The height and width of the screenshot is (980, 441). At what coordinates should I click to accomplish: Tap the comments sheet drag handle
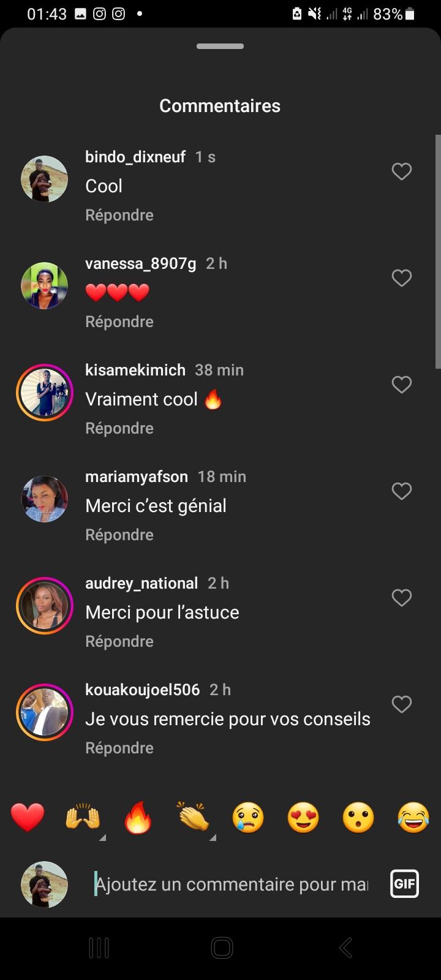[221, 47]
